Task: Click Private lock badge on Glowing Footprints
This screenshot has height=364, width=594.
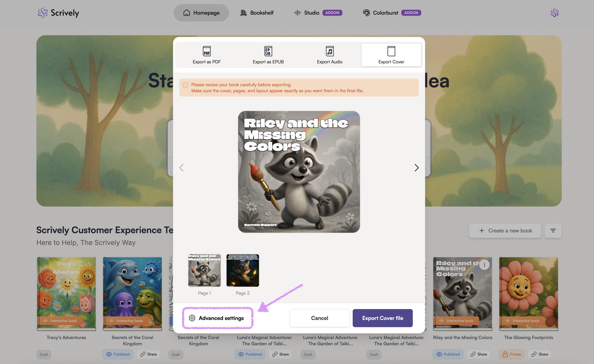Action: tap(511, 354)
